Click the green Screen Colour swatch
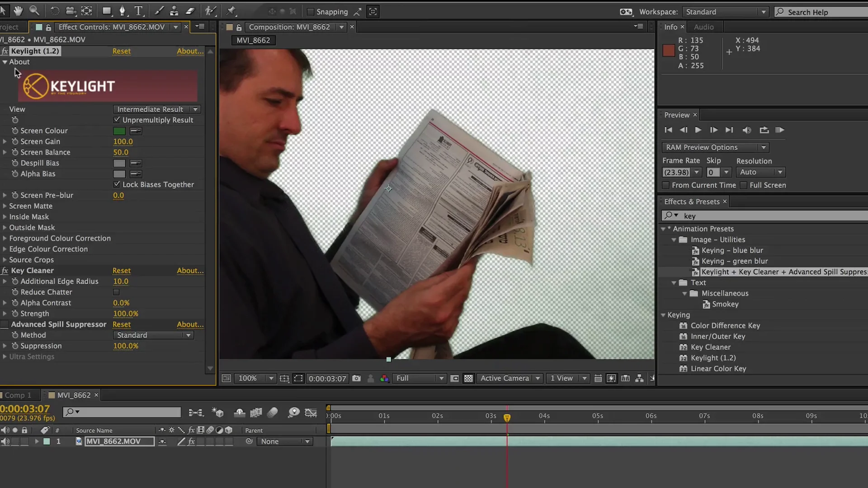 pos(119,131)
